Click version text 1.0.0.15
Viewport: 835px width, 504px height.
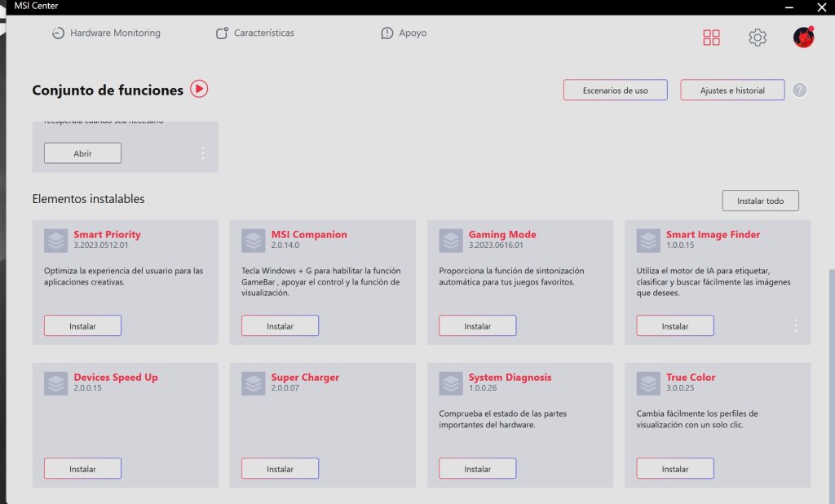pos(680,245)
